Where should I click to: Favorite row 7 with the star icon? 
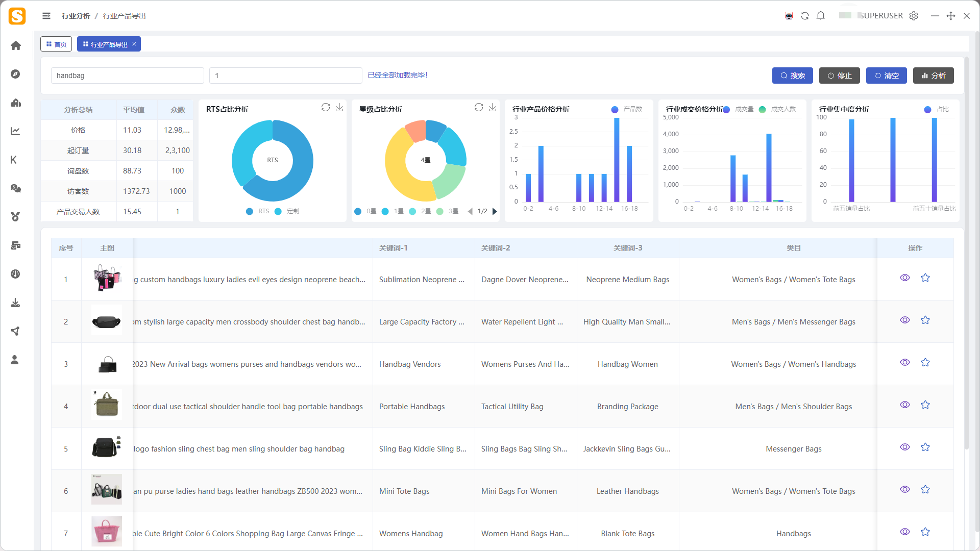pos(925,532)
